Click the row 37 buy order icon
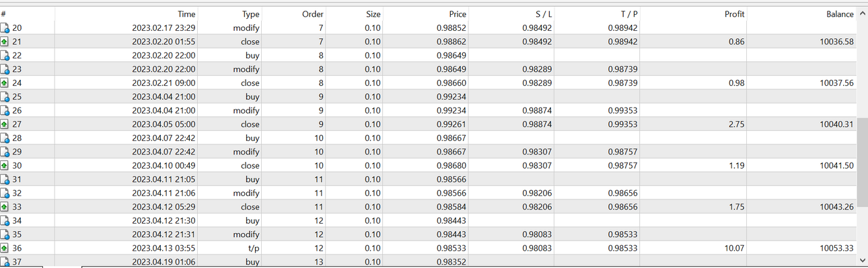 point(5,262)
